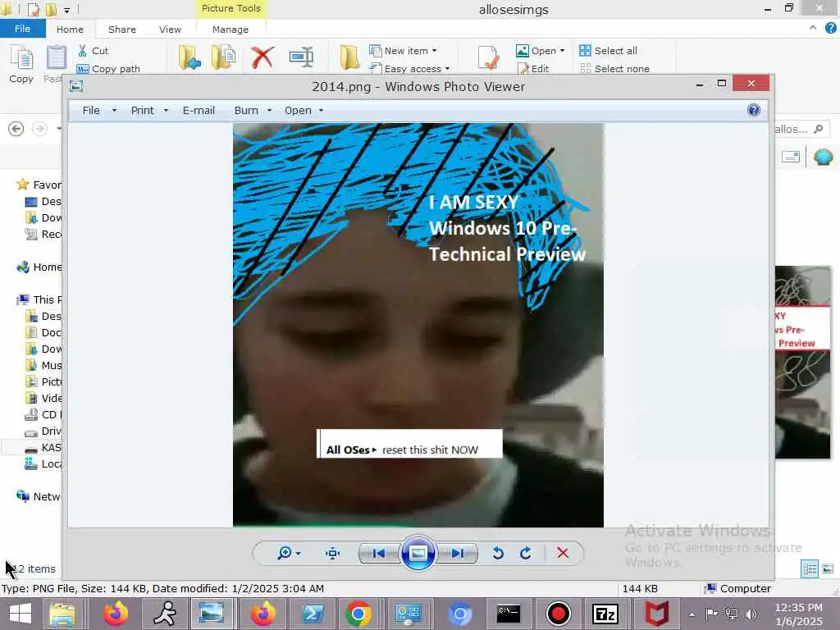Image resolution: width=840 pixels, height=630 pixels.
Task: Expand the ribbon Open dropdown
Action: (562, 51)
